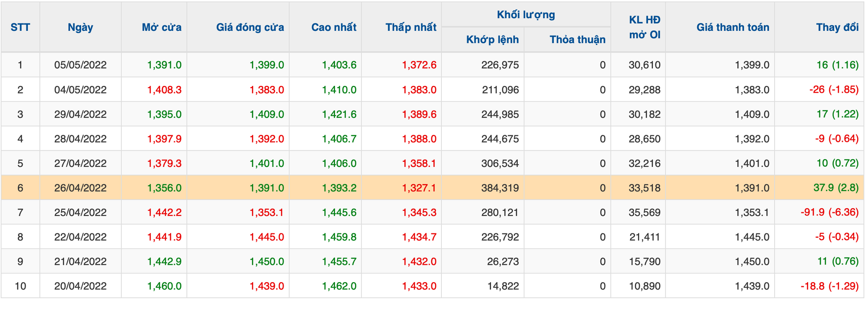Click the open interest value 30,610
This screenshot has width=868, height=313.
pyautogui.click(x=644, y=65)
